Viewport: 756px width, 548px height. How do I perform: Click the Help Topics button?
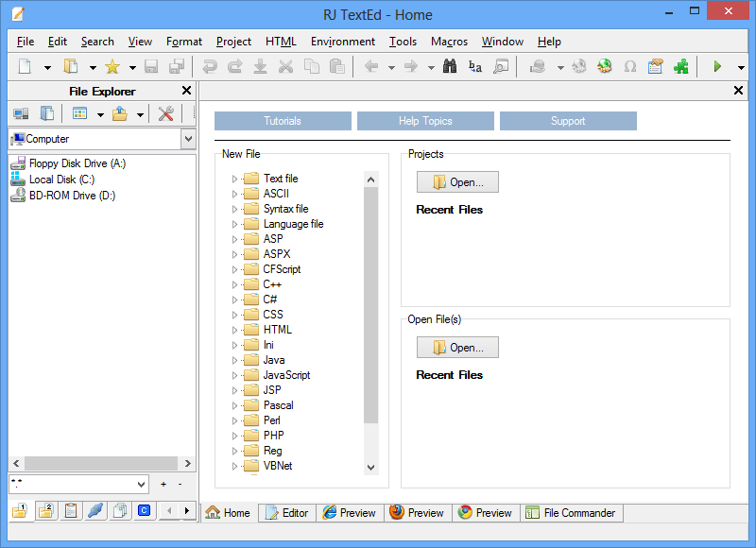pos(425,121)
